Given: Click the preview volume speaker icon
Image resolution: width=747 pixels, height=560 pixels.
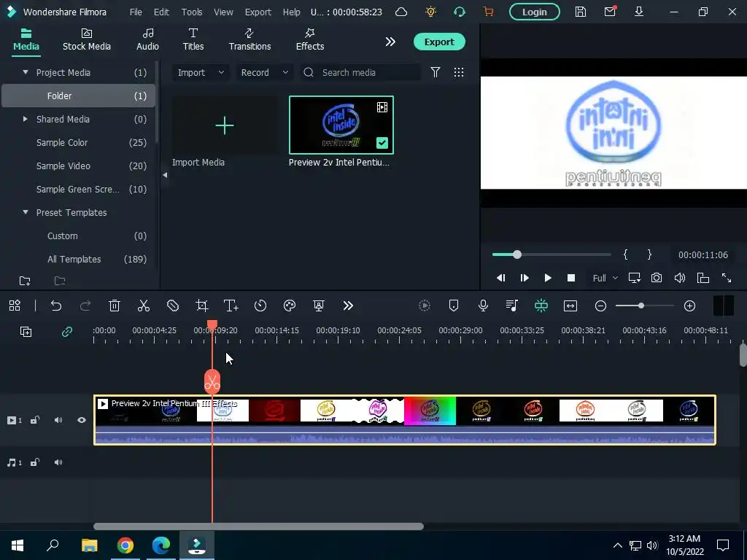Looking at the screenshot, I should [x=680, y=278].
